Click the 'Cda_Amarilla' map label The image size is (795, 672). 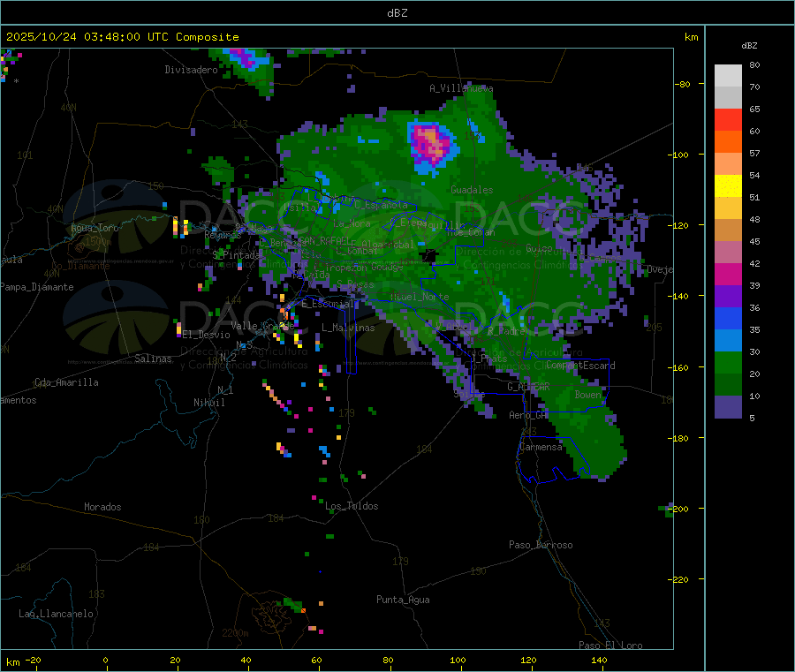point(66,382)
